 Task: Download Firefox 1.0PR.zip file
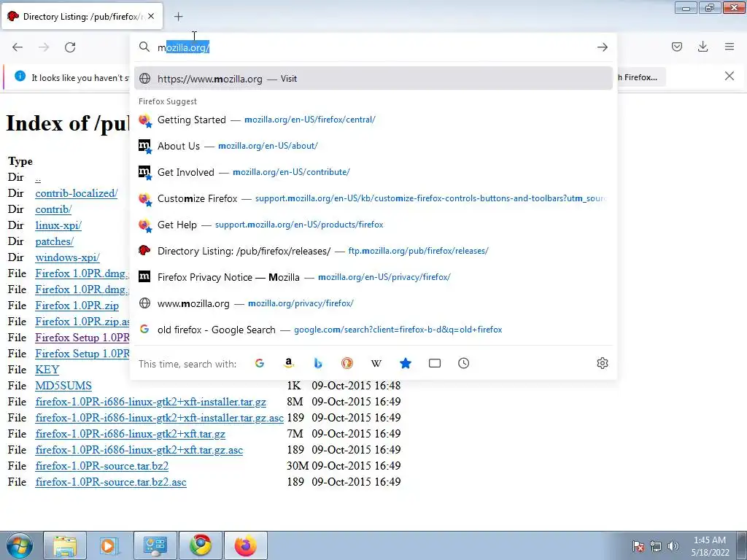pos(77,306)
